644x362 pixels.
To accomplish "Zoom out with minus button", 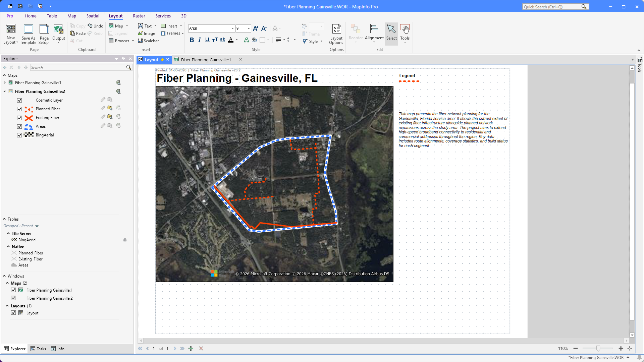I will click(x=576, y=349).
